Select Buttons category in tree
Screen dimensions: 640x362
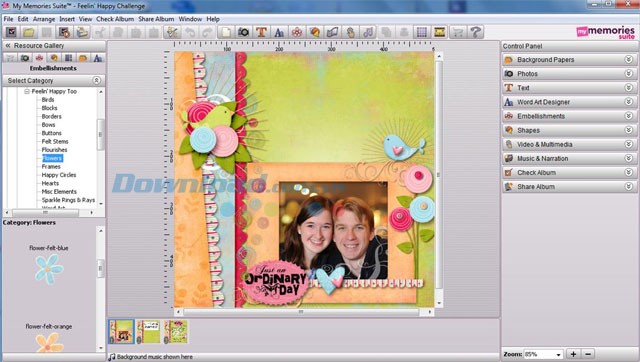51,133
